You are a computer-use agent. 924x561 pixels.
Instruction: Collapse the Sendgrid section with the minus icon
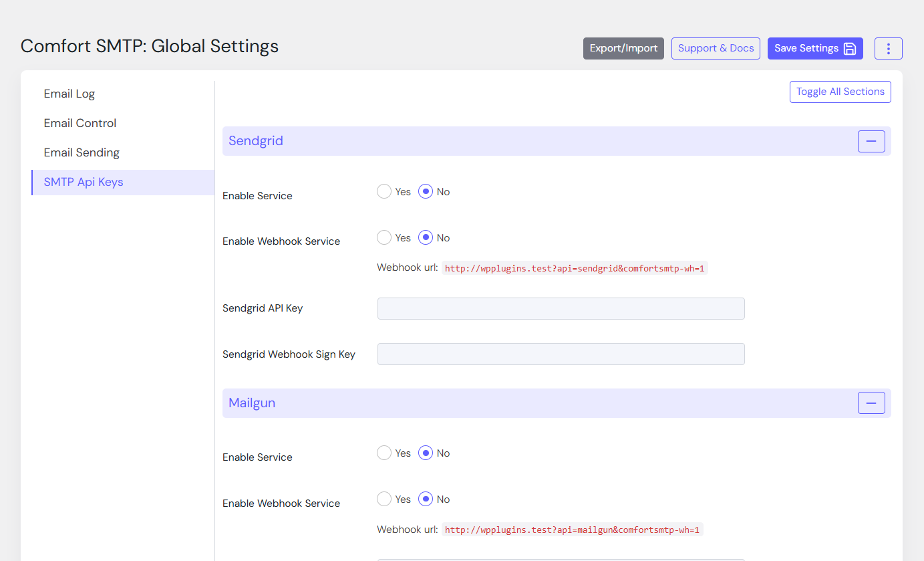(871, 141)
